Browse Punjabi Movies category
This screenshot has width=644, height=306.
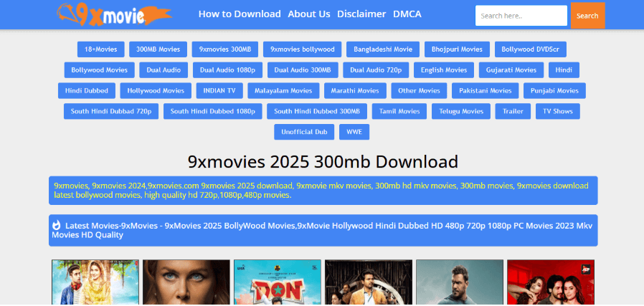554,90
